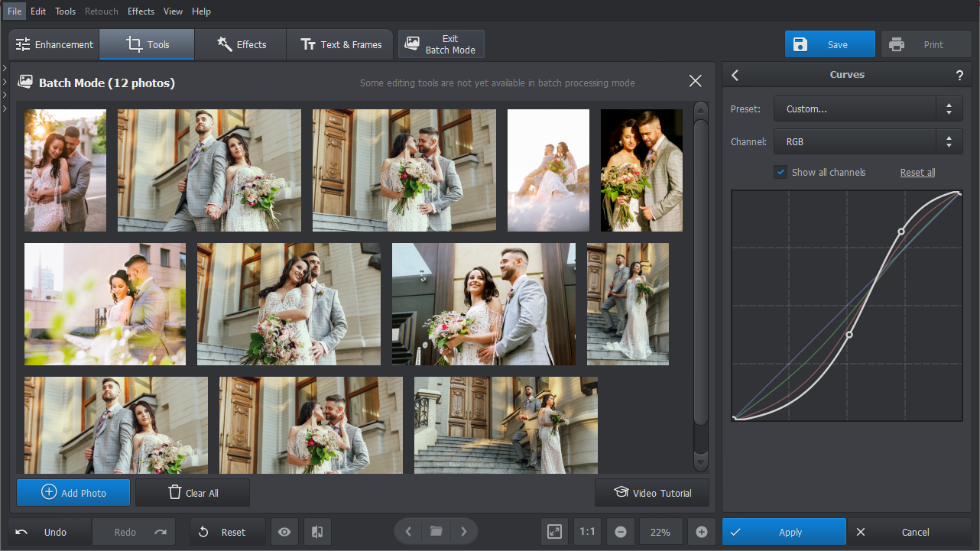
Task: Click the Curves help question mark
Action: point(959,75)
